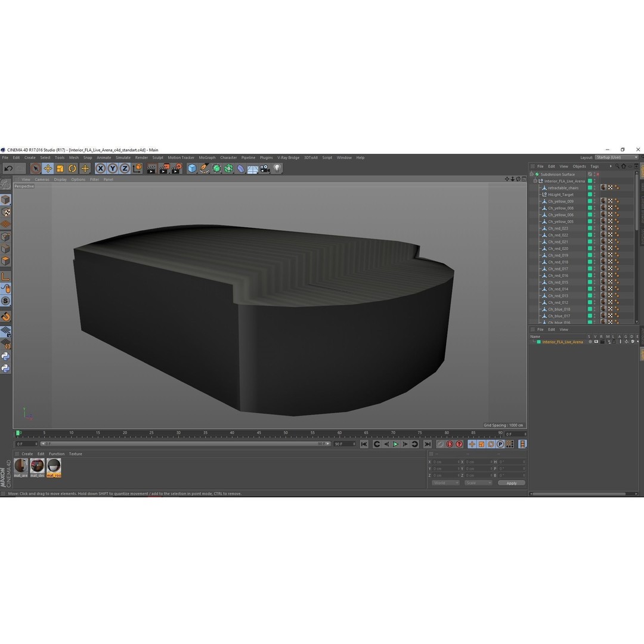Screen dimensions: 644x644
Task: Lock the X axis in the toolbar
Action: 100,168
